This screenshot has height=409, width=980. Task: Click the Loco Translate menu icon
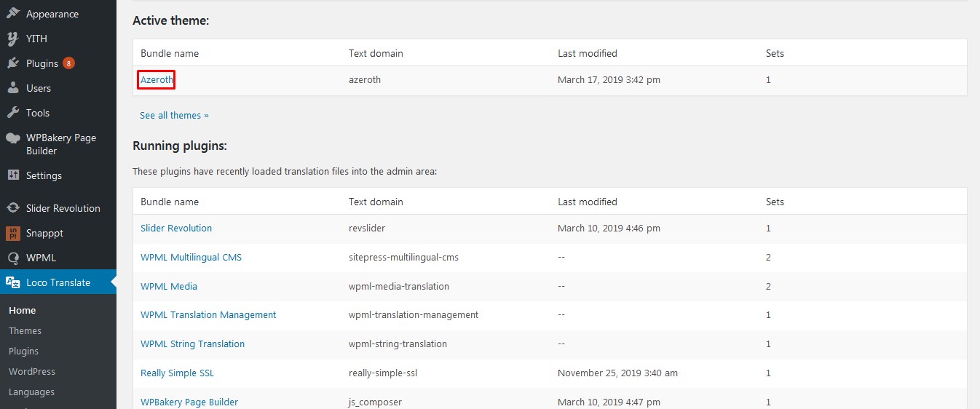12,282
